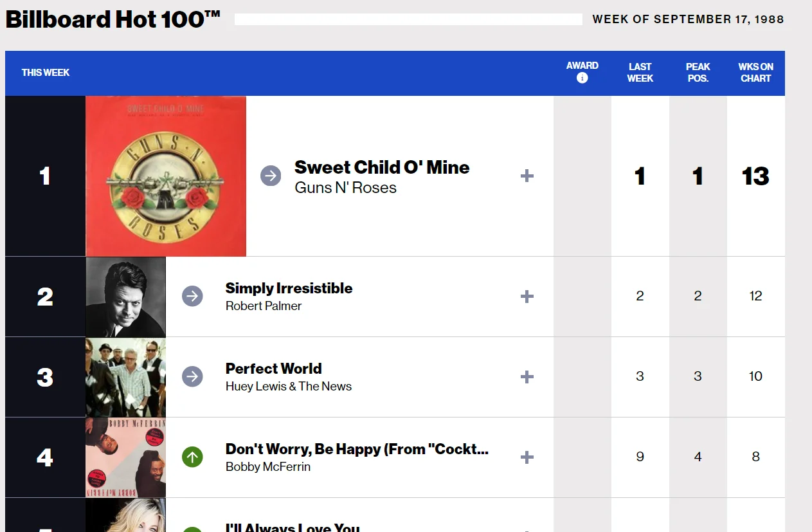Image resolution: width=812 pixels, height=532 pixels.
Task: Expand Sweet Child O' Mine details with plus
Action: click(x=527, y=176)
